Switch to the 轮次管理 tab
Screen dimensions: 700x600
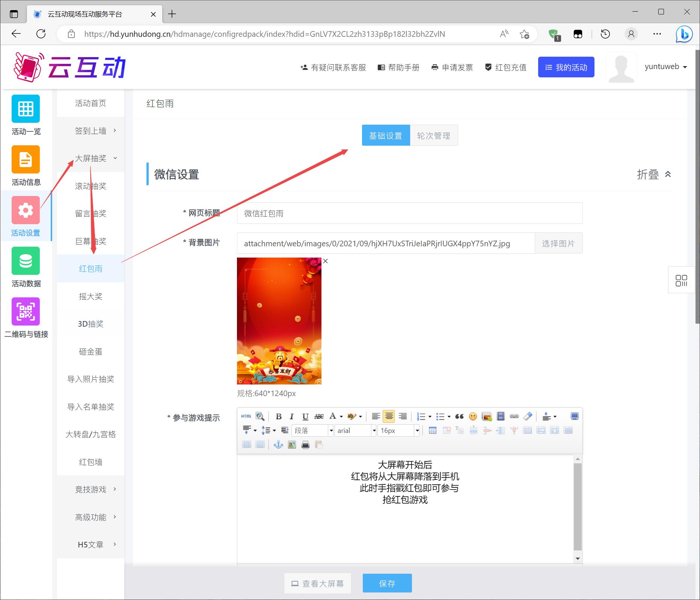[x=434, y=136]
